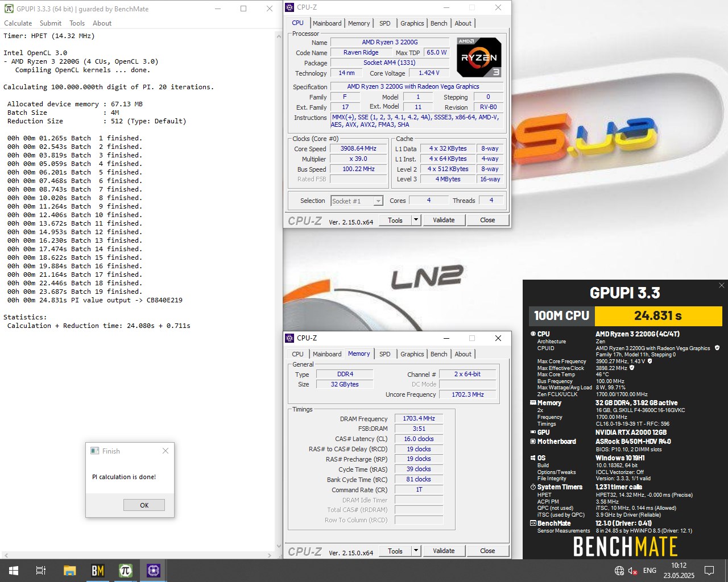The width and height of the screenshot is (728, 582).
Task: Open BenchMate app from the taskbar
Action: [98, 571]
